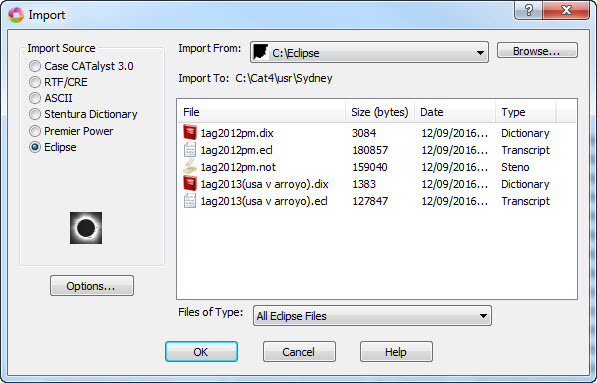This screenshot has width=597, height=383.
Task: Click the Import dialog app icon
Action: coord(16,15)
